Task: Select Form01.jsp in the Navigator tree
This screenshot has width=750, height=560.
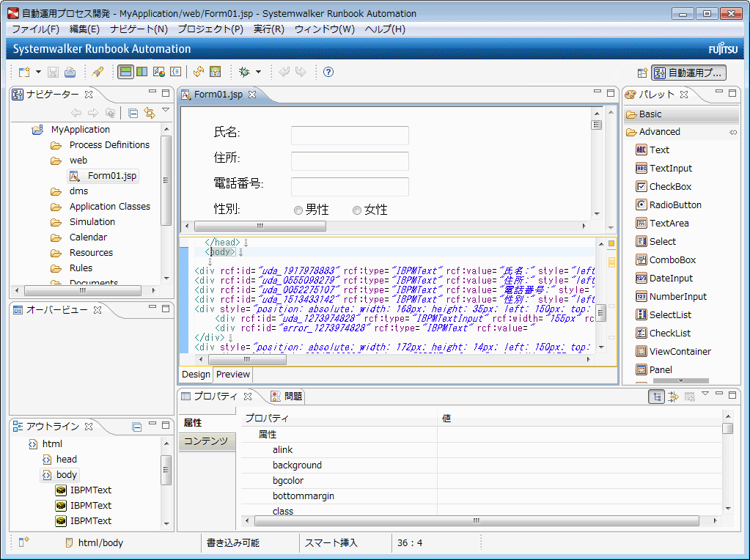Action: 104,176
